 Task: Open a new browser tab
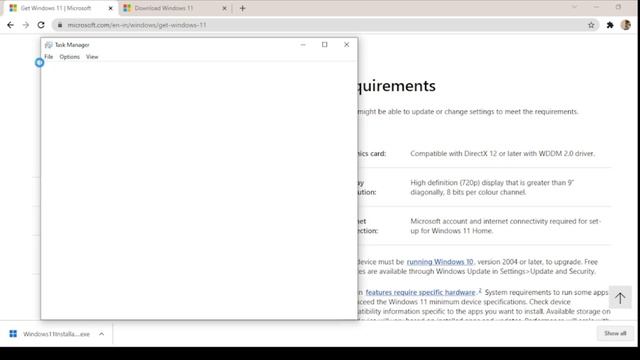242,8
